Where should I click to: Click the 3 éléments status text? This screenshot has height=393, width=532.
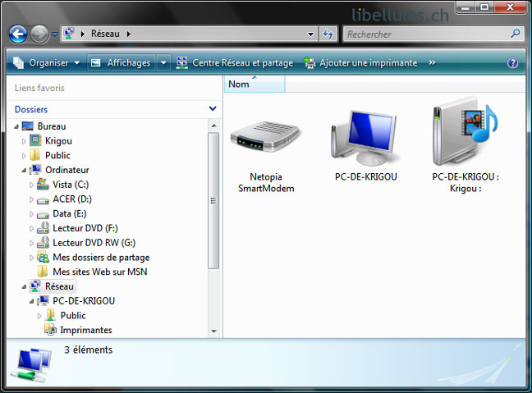pos(88,350)
